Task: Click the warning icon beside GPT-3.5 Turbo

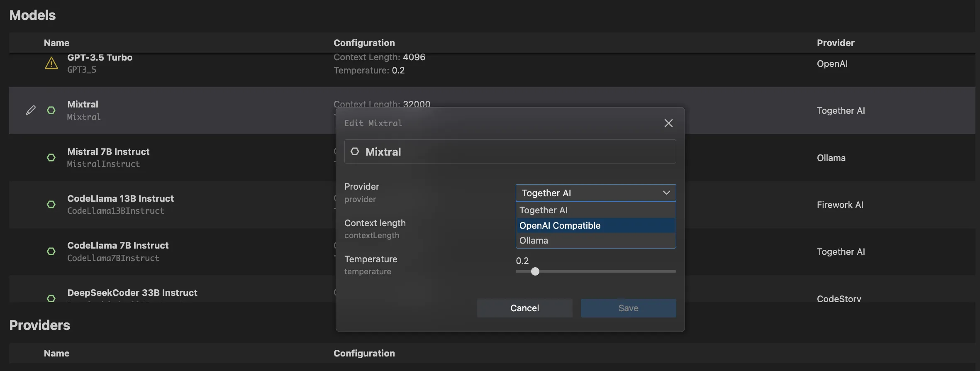Action: pyautogui.click(x=51, y=63)
